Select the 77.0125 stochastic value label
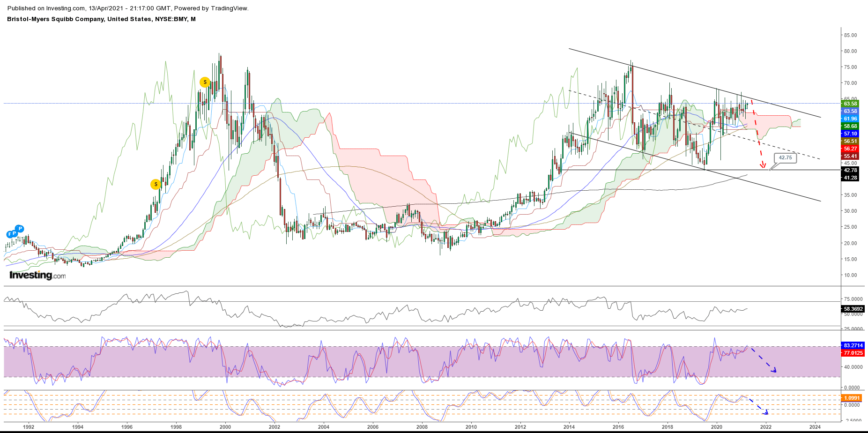The width and height of the screenshot is (868, 433). [x=853, y=353]
